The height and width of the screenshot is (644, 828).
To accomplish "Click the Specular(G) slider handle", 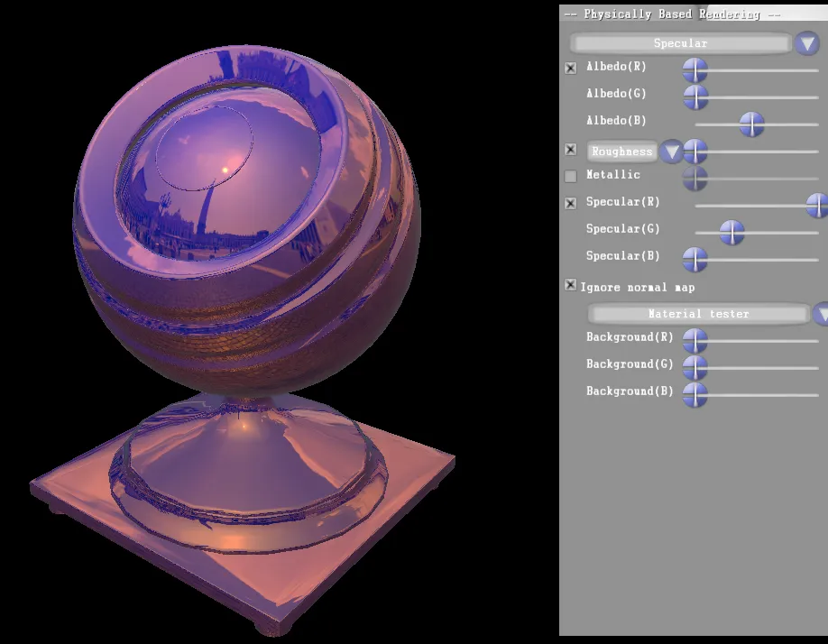I will [731, 233].
